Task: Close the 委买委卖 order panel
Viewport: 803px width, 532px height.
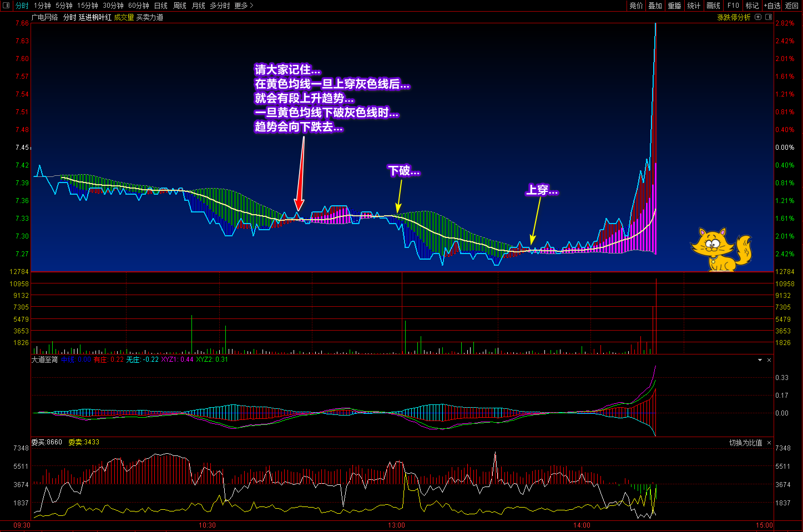Action: point(769,443)
